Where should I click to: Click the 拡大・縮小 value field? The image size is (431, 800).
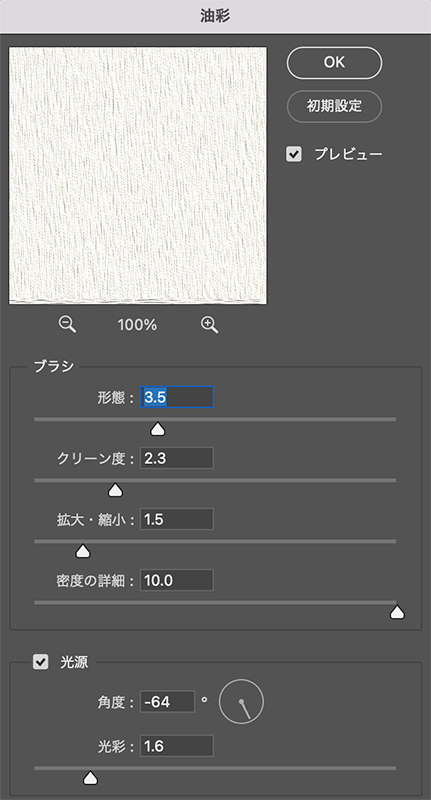(176, 519)
